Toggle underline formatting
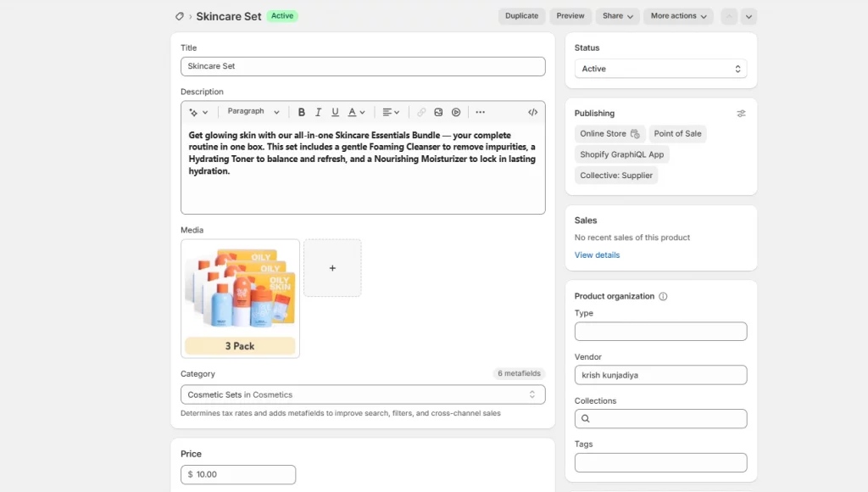This screenshot has height=492, width=868. [x=336, y=111]
